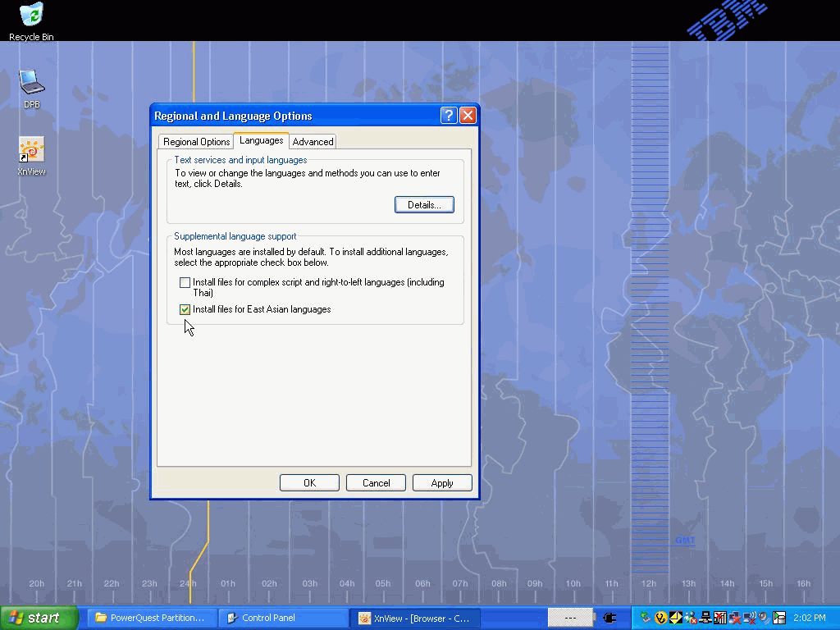Screen dimensions: 840x630
Task: Click the wireless network tray icon with red X
Action: [x=749, y=618]
